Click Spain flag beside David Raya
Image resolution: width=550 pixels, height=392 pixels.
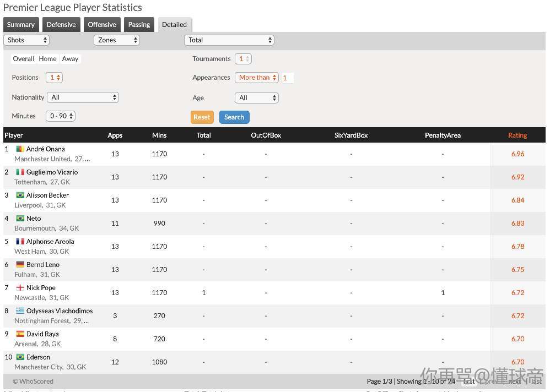coord(20,334)
